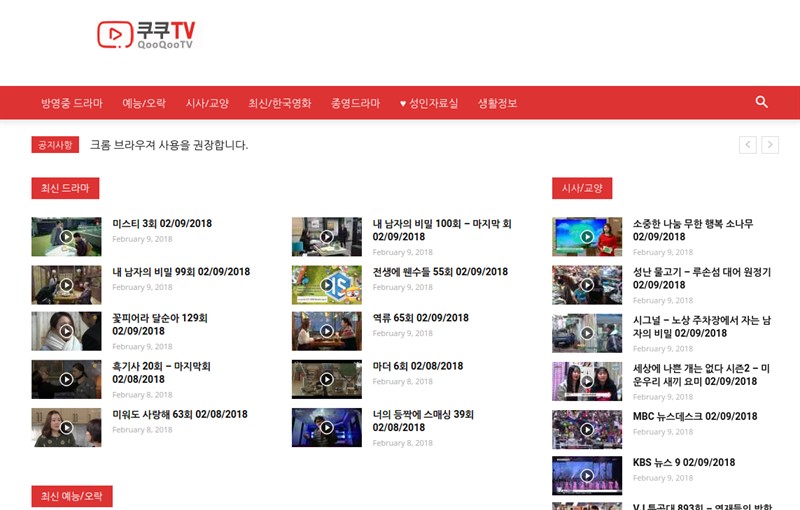Play thumbnail for 내 남자의 비밀 99회
The image size is (800, 510).
coord(66,285)
